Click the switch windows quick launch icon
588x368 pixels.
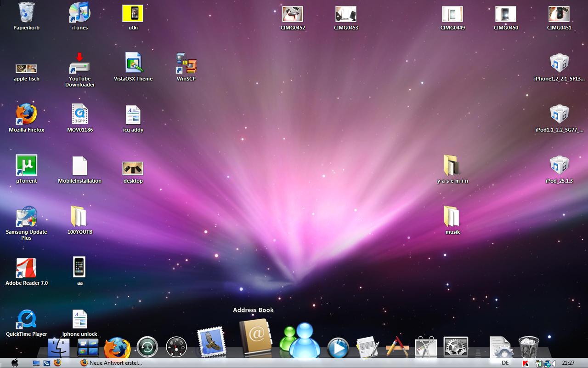click(47, 363)
